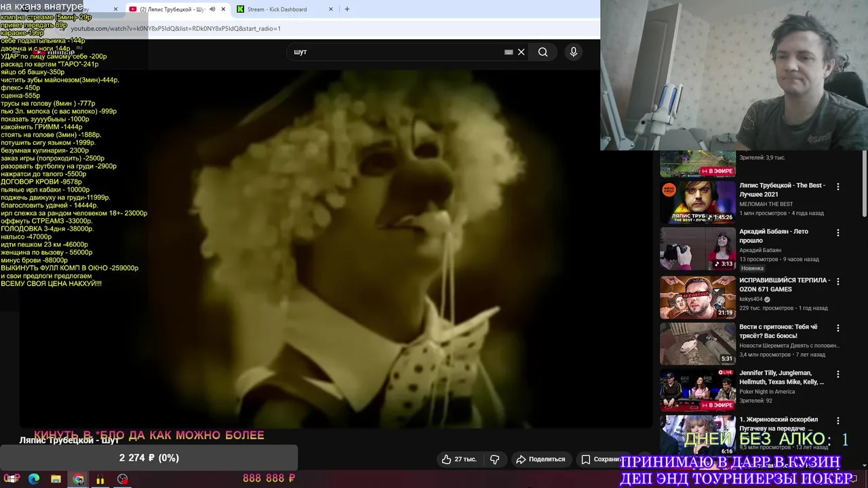Open the Ляпис Трубецкой - The Best - Лучшее 2021 title
This screenshot has height=488, width=868.
[782, 190]
